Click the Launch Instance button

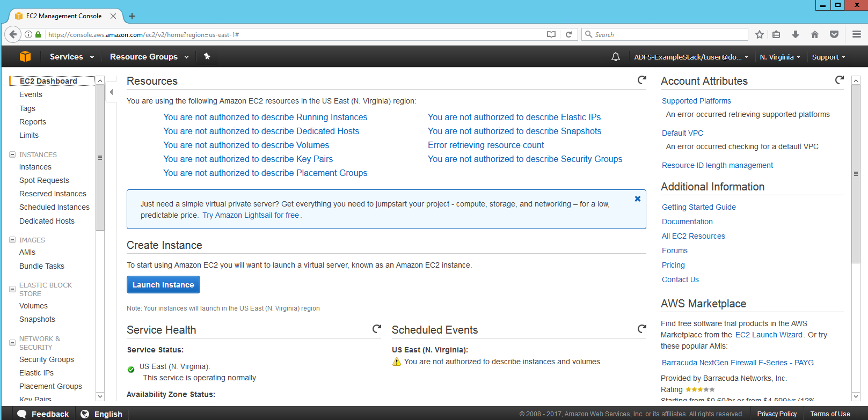[163, 285]
